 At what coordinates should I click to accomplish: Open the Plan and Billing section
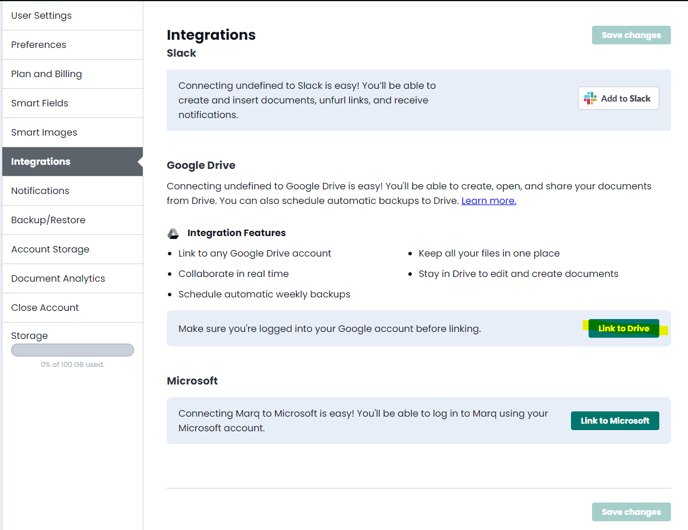(72, 74)
